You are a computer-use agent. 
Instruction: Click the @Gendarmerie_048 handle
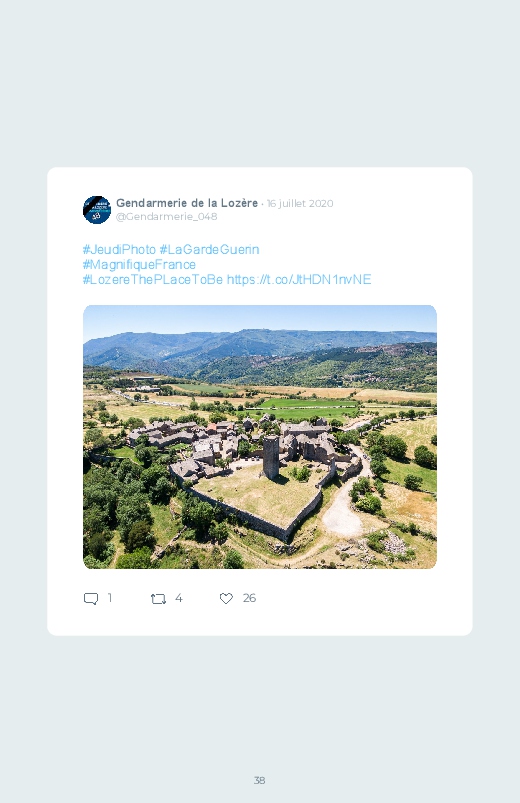(x=167, y=217)
